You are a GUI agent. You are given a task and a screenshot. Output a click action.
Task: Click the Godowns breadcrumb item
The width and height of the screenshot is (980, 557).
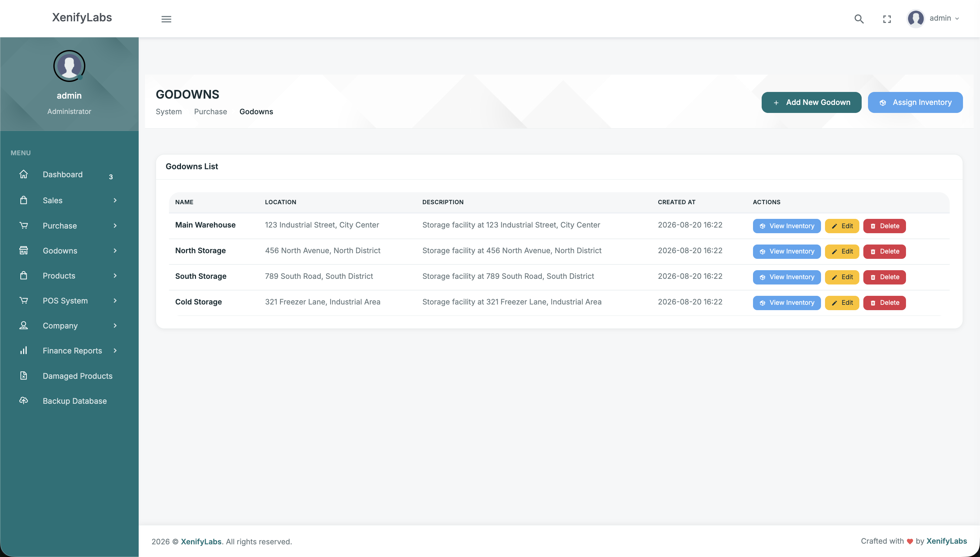tap(256, 111)
